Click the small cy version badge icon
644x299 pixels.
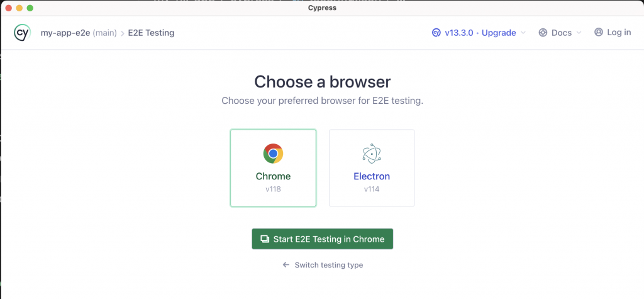point(436,33)
